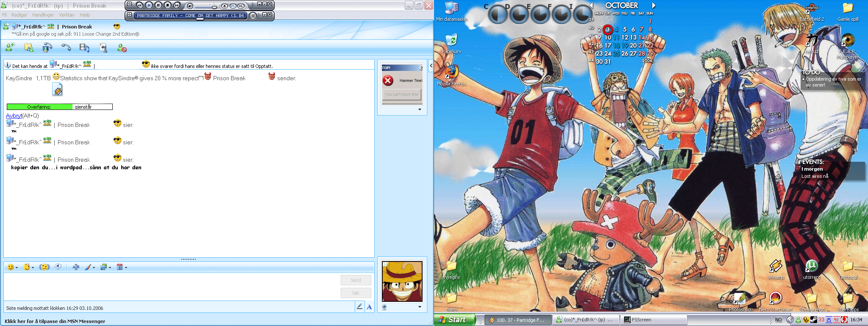Open the dropdown arrow under my display picture
868x326 pixels.
(420, 307)
